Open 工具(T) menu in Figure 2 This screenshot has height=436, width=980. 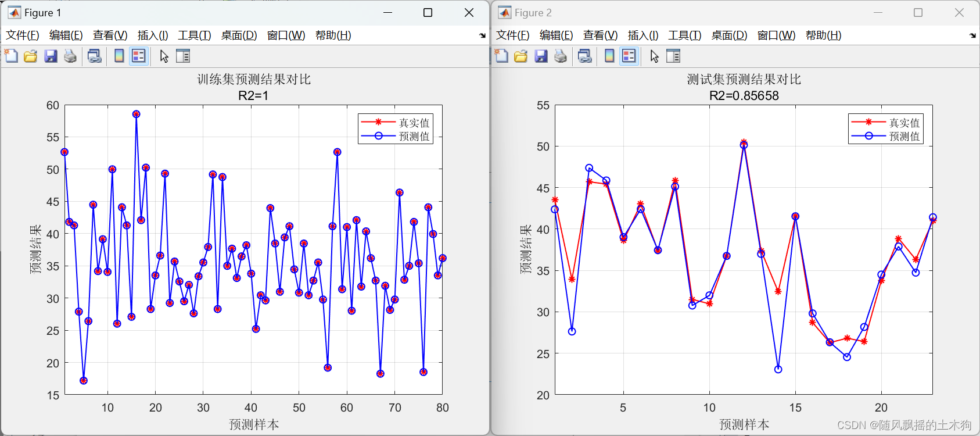coord(685,35)
